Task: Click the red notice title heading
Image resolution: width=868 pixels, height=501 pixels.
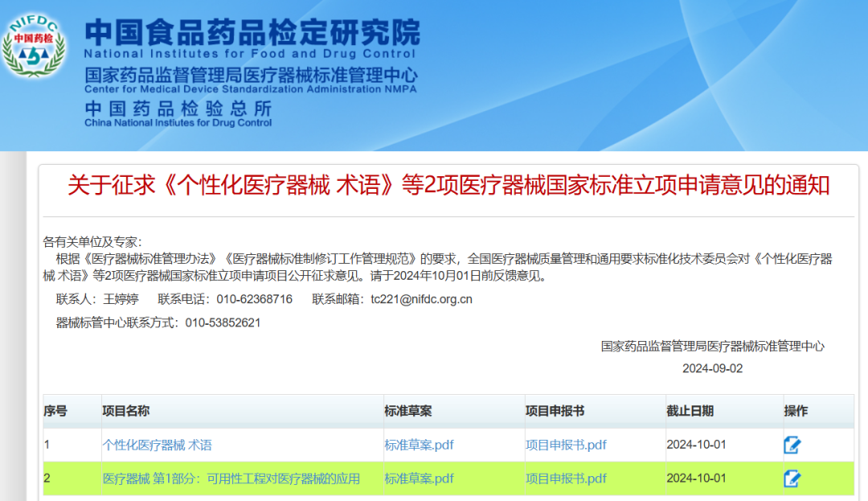Action: tap(448, 185)
